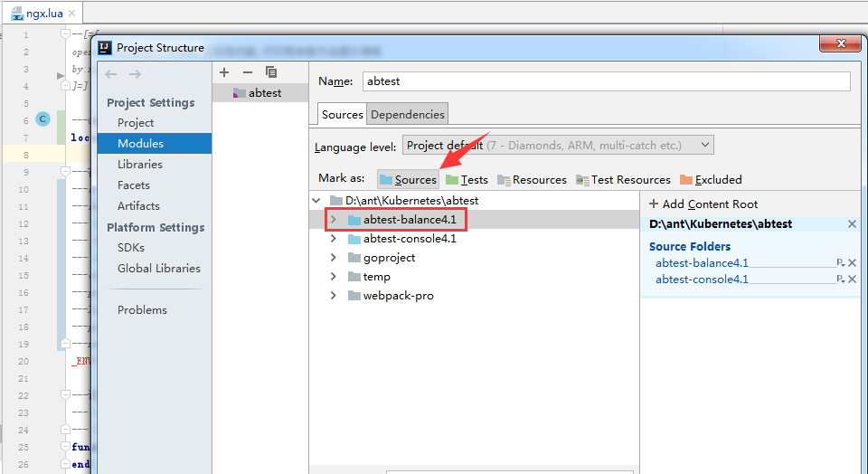Image resolution: width=868 pixels, height=474 pixels.
Task: Expand the webpack-pro folder node
Action: click(333, 296)
